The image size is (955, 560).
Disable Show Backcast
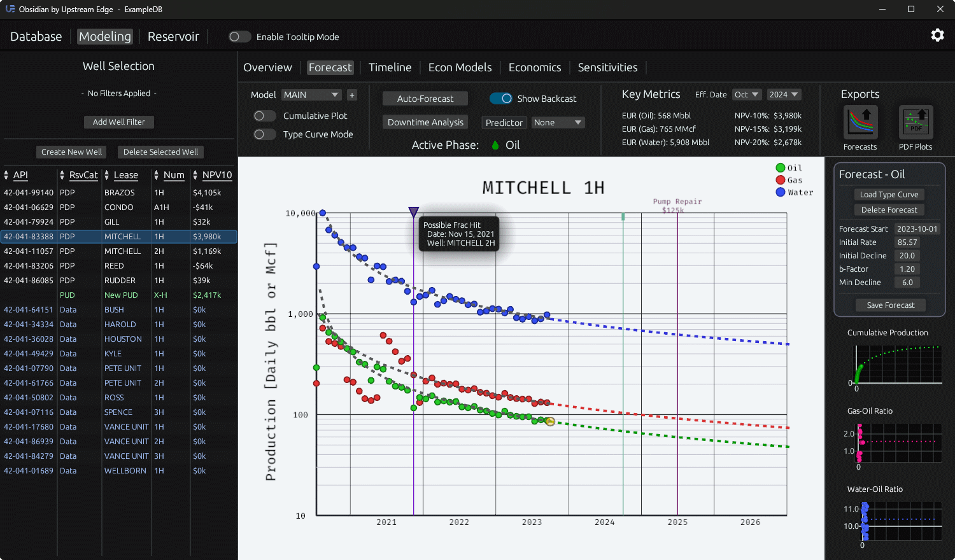point(502,99)
